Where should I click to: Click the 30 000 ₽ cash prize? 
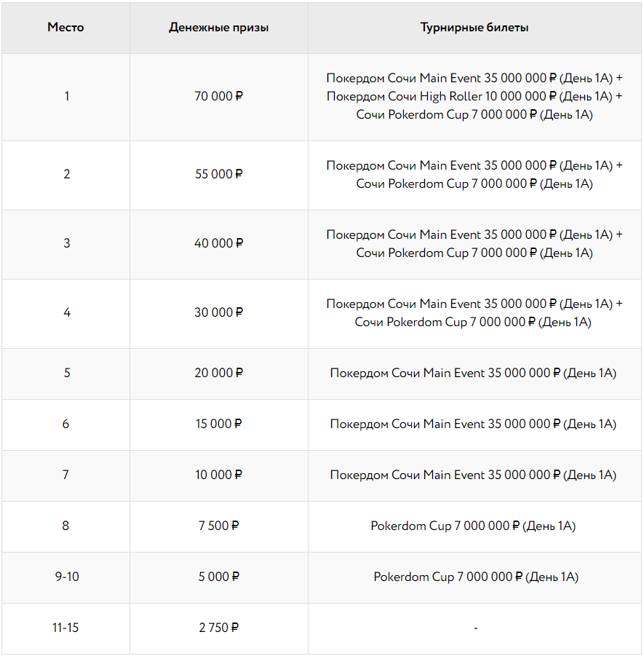[x=218, y=312]
